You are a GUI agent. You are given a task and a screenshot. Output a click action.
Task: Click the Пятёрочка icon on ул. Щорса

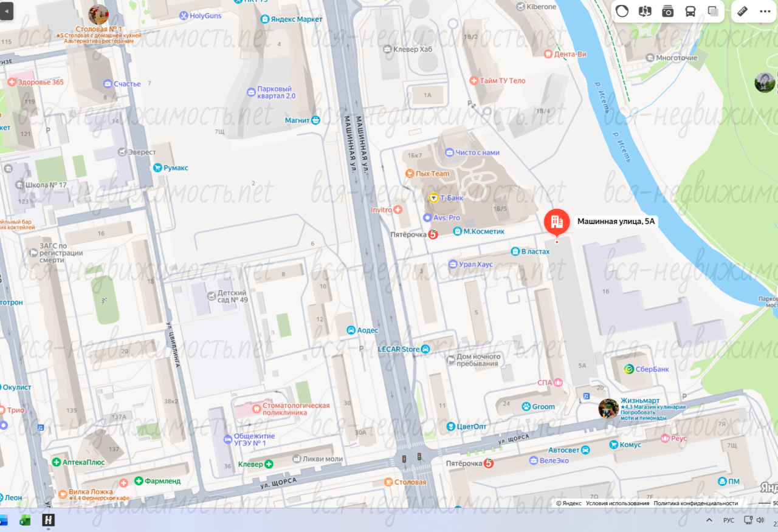[x=488, y=464]
